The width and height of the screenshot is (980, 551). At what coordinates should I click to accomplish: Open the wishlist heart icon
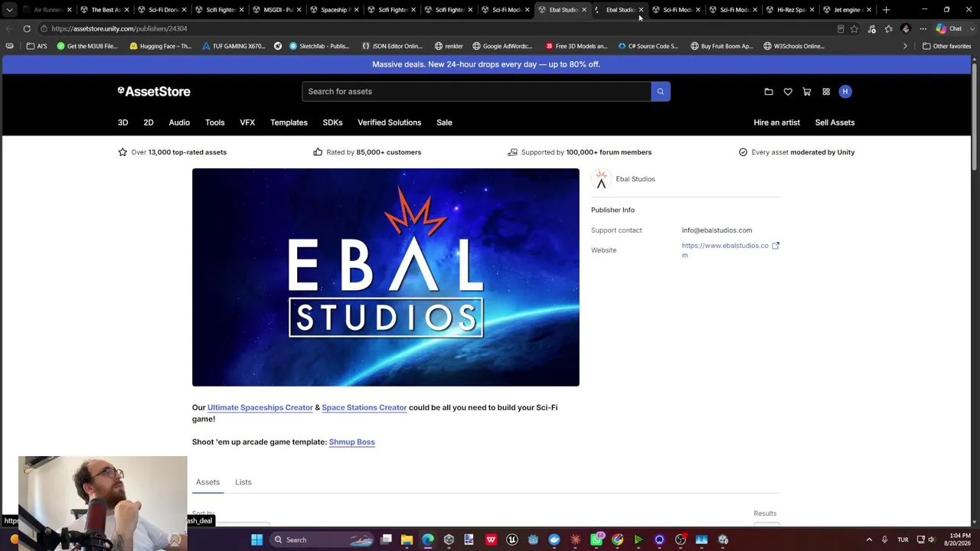(x=788, y=92)
